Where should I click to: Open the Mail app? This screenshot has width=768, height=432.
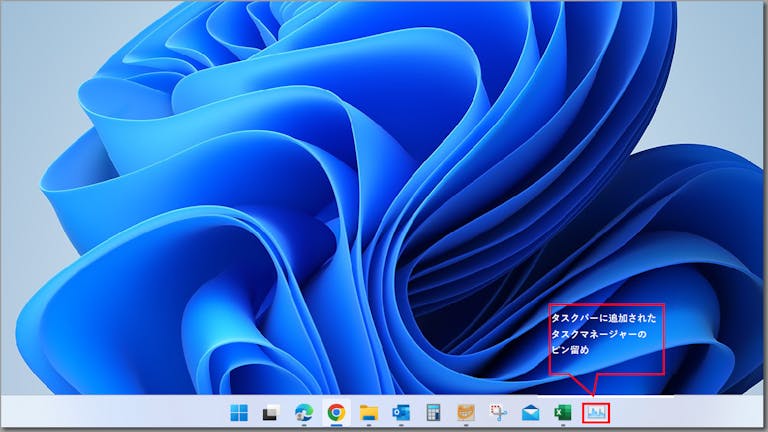(x=530, y=413)
